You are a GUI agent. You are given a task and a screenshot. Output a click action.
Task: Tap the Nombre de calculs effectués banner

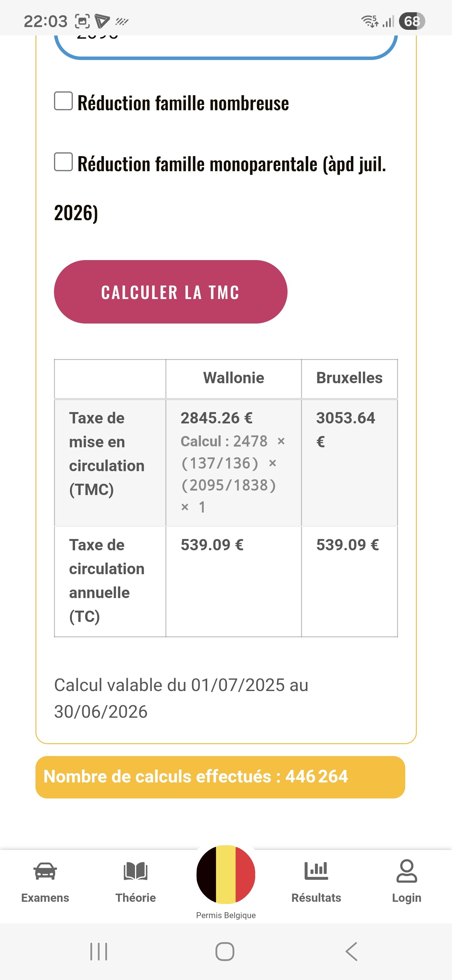220,777
